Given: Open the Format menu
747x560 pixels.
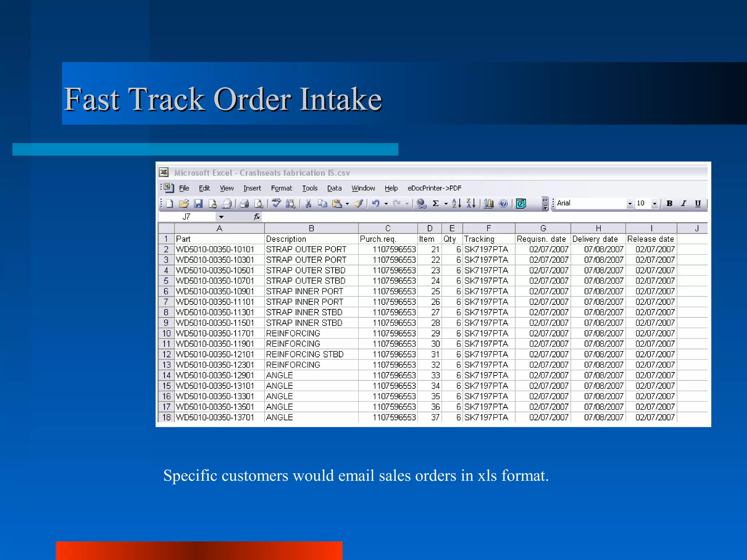Looking at the screenshot, I should click(x=282, y=188).
